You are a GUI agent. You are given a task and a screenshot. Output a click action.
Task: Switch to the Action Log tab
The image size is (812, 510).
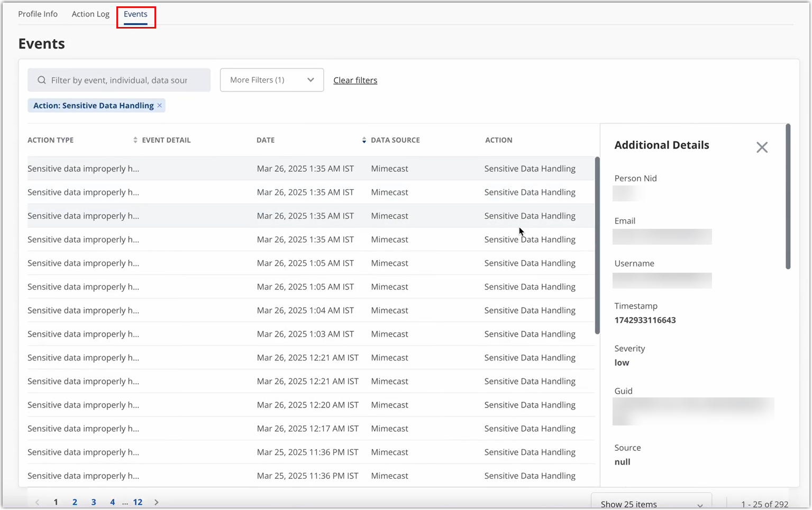coord(90,14)
